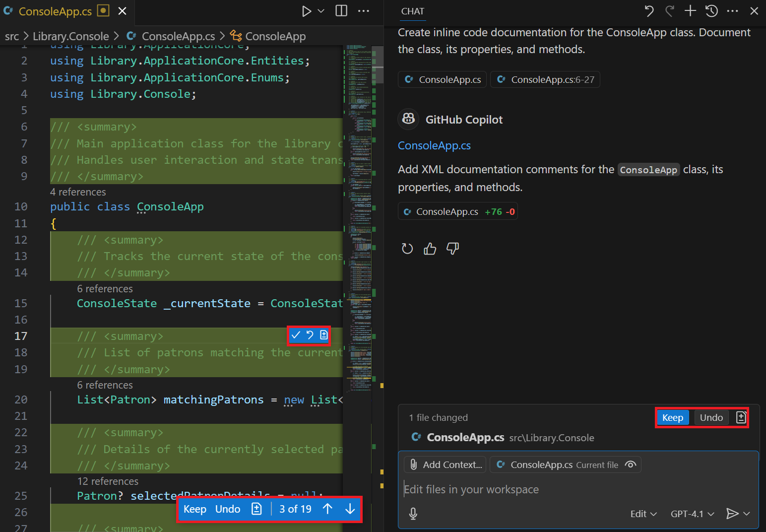Select the CHAT panel tab

(x=412, y=11)
